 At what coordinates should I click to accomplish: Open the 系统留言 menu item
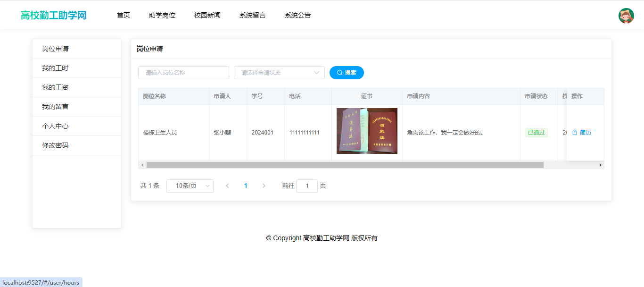253,15
